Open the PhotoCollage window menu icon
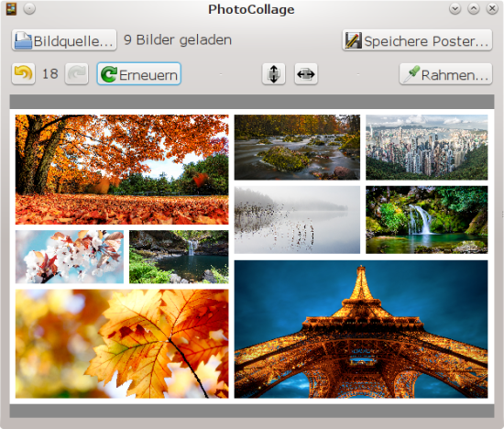Screen dimensions: 504x429 tap(11, 9)
